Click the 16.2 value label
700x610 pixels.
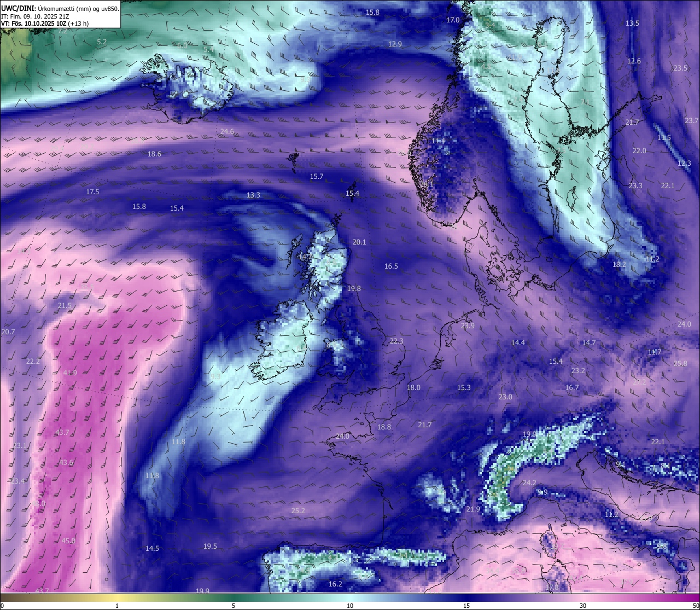(335, 584)
